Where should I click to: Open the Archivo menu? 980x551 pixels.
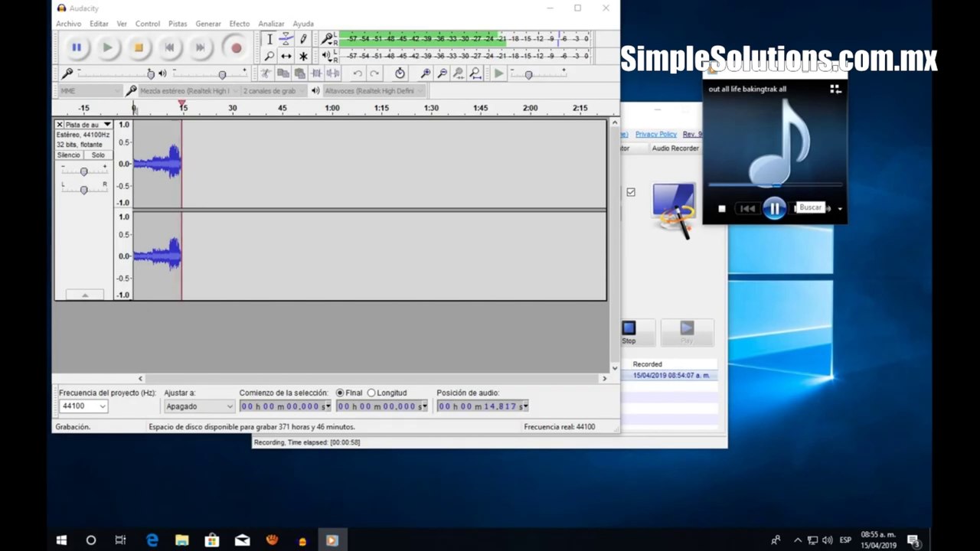(68, 24)
